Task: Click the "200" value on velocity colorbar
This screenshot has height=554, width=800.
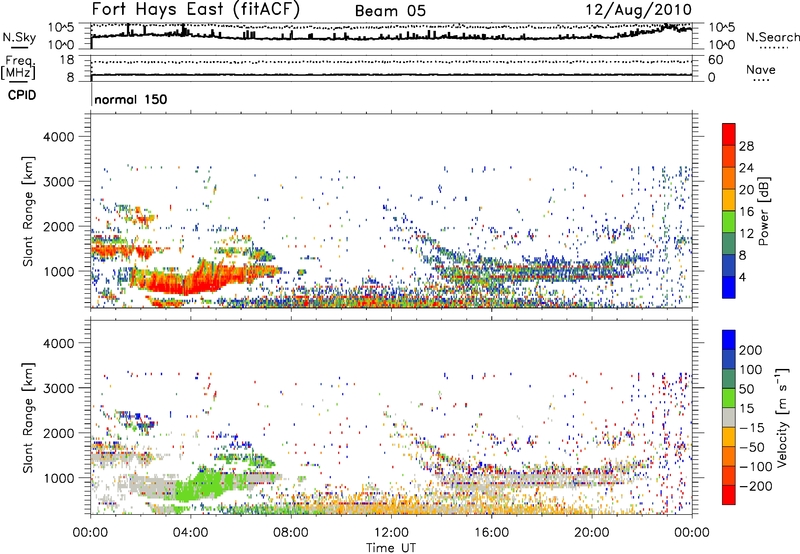Action: [x=751, y=350]
